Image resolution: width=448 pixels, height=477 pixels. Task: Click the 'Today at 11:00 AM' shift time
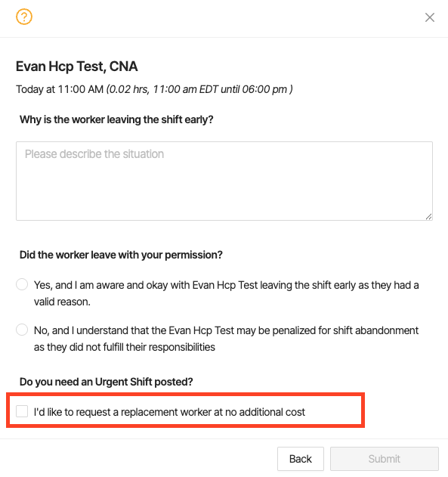pyautogui.click(x=60, y=89)
